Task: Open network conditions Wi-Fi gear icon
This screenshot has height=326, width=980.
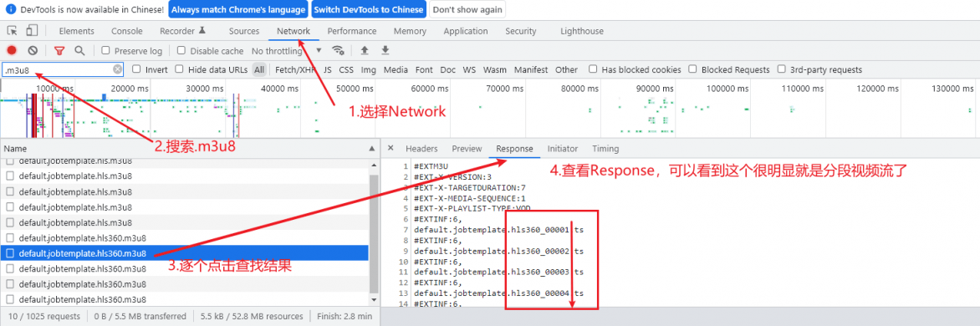Action: (338, 51)
